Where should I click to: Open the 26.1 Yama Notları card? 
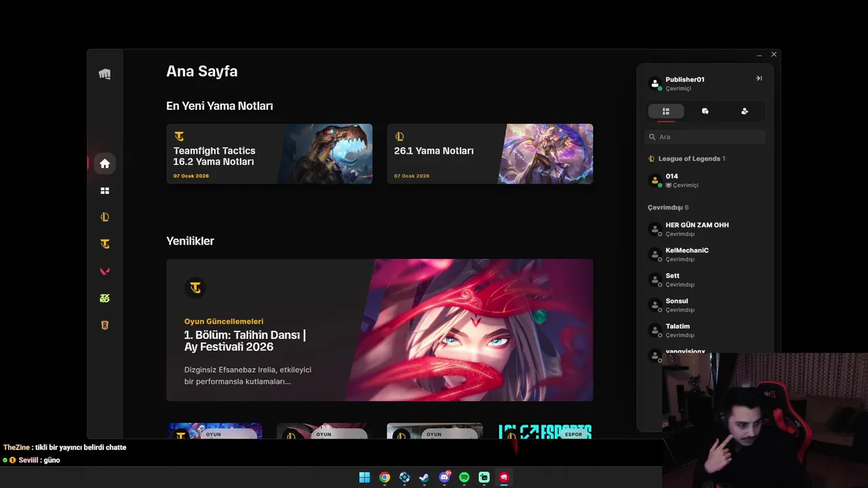[490, 154]
